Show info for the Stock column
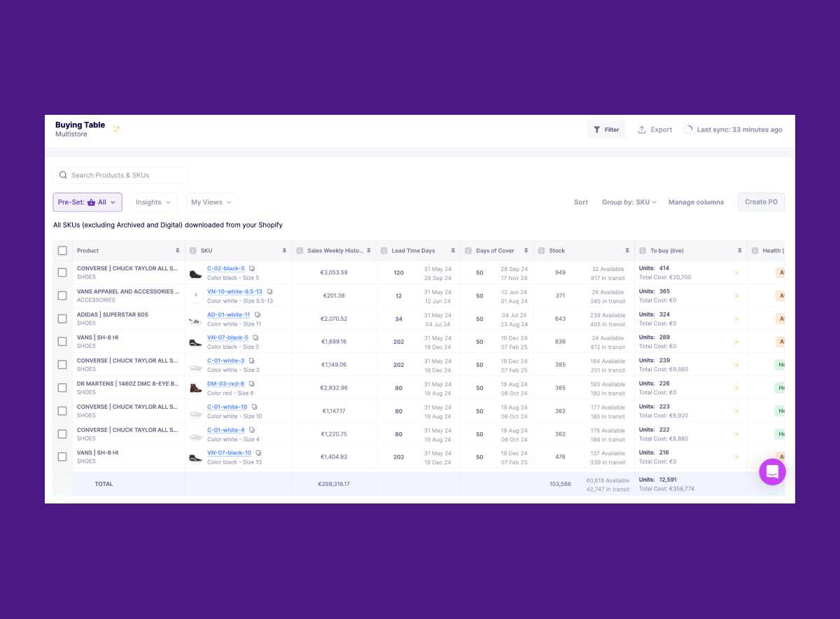 pyautogui.click(x=541, y=251)
